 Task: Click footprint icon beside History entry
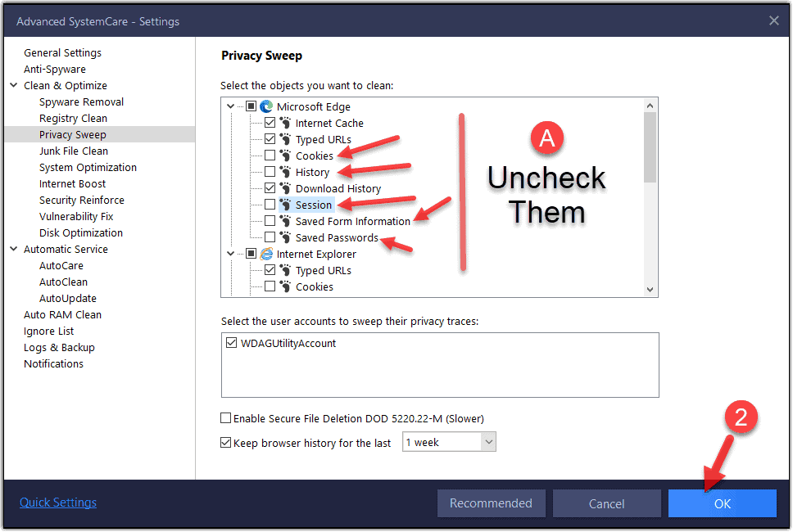(285, 172)
